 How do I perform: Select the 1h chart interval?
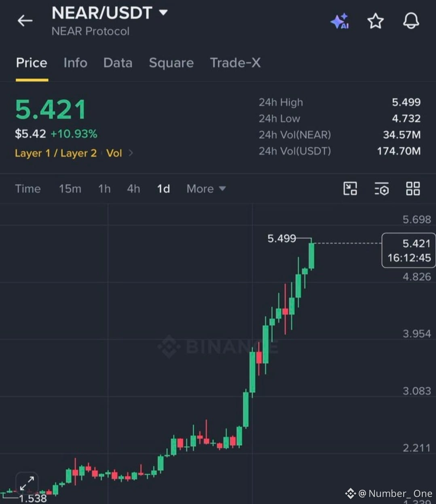pyautogui.click(x=104, y=189)
